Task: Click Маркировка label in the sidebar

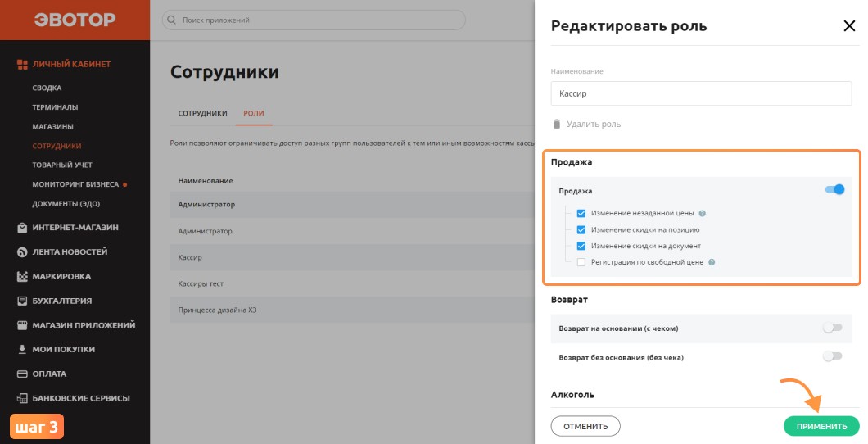Action: coord(61,276)
